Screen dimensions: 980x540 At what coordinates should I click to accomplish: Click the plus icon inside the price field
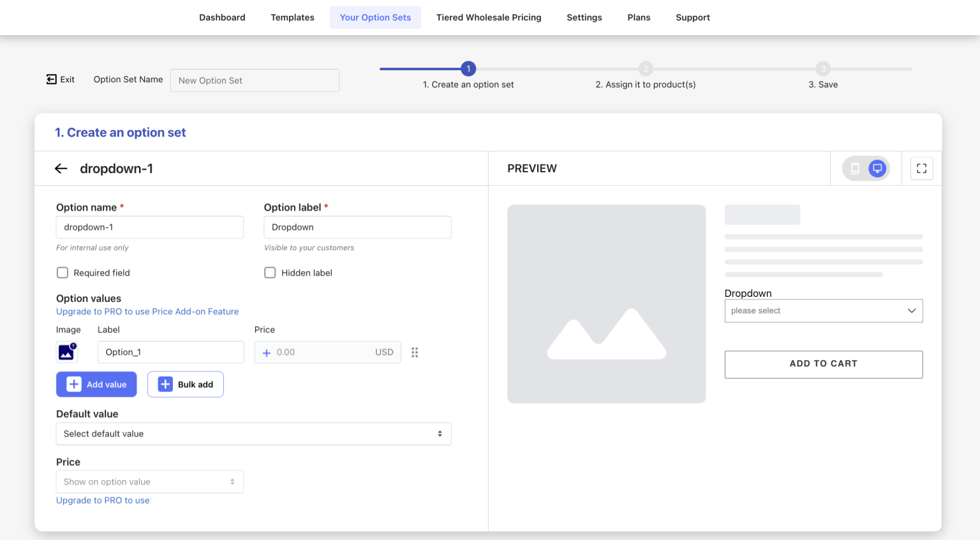pyautogui.click(x=267, y=352)
